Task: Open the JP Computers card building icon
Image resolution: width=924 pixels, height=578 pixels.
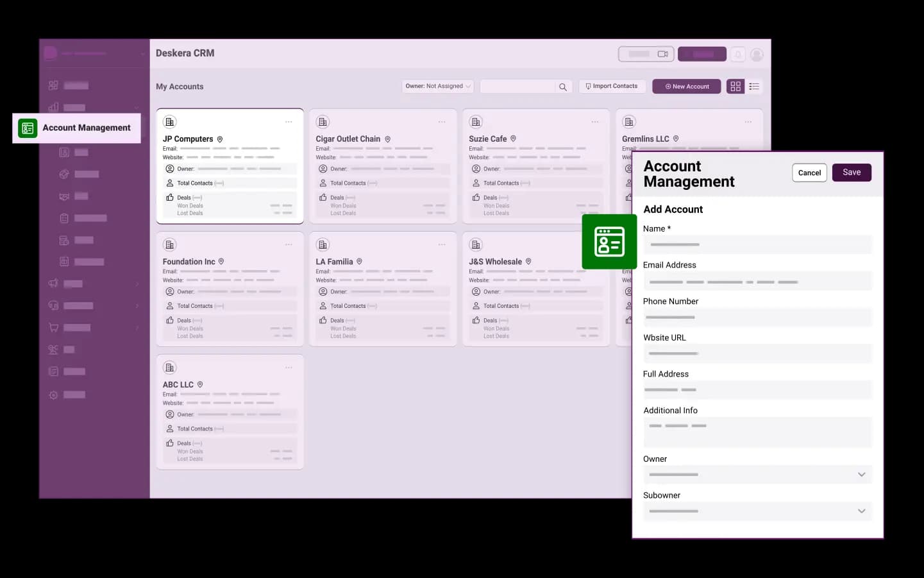Action: coord(169,122)
